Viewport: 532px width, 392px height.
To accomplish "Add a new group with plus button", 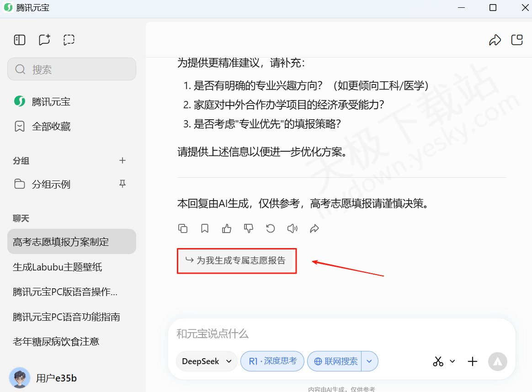I will (x=122, y=160).
